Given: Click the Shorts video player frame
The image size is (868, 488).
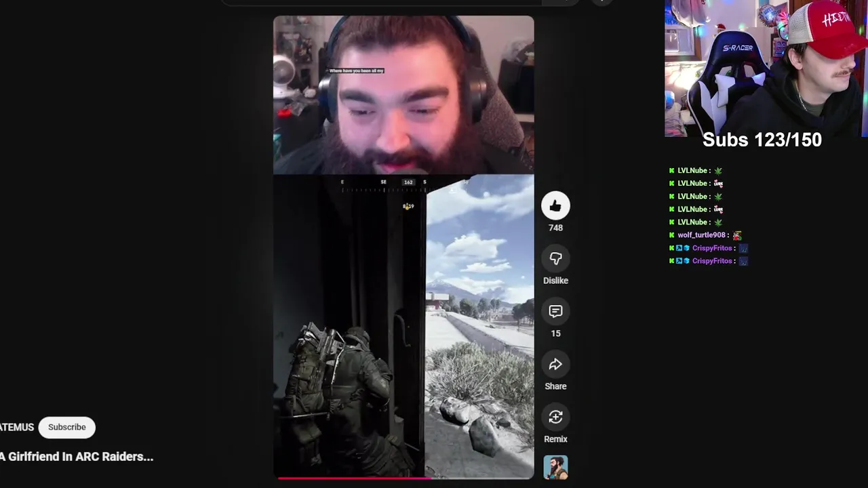Looking at the screenshot, I should tap(403, 247).
